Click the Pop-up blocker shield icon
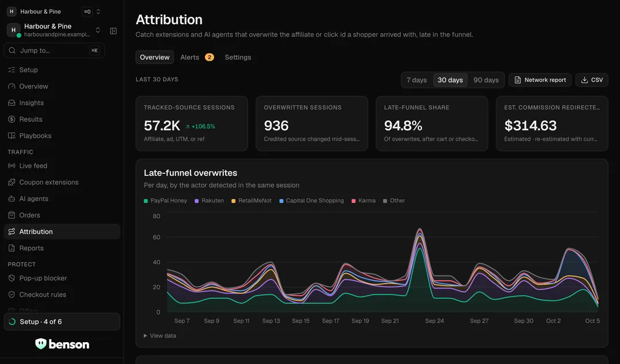Screen dimensions: 620x364 (11, 278)
